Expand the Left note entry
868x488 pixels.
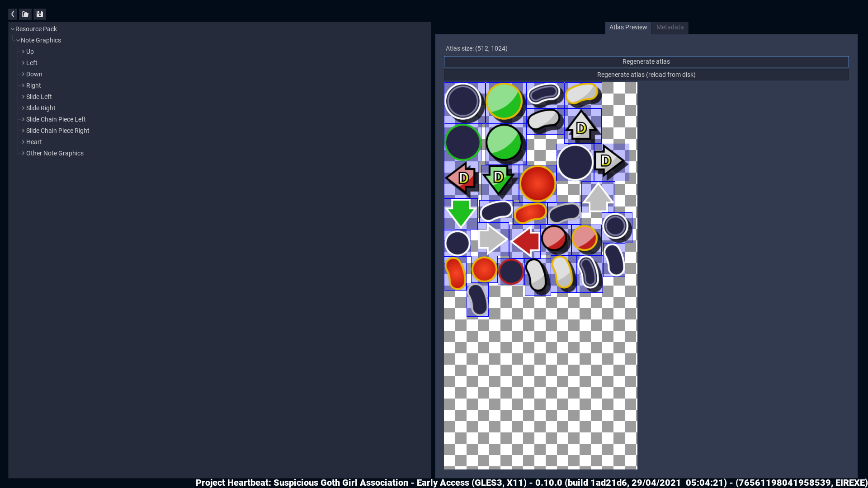point(23,63)
